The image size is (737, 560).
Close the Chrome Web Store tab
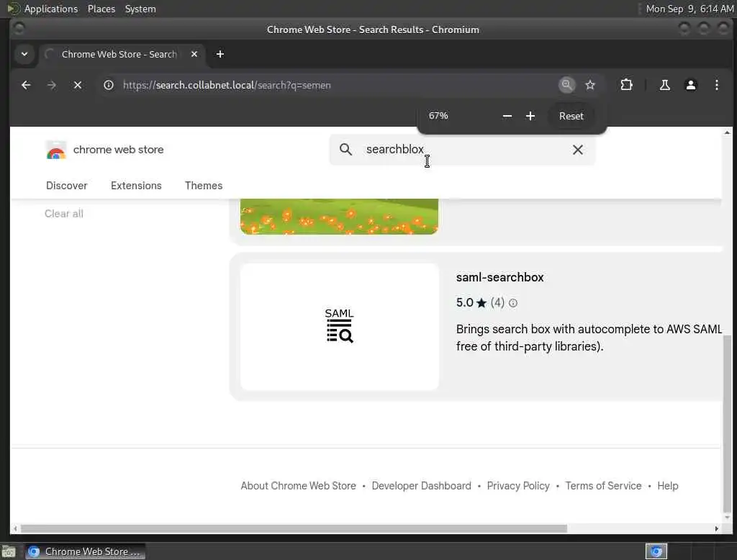194,54
